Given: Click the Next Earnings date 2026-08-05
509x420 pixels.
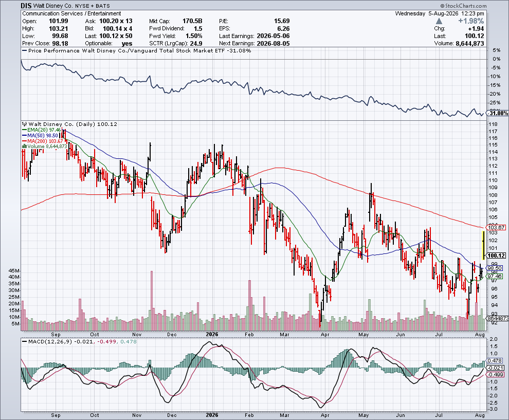Looking at the screenshot, I should pyautogui.click(x=273, y=44).
